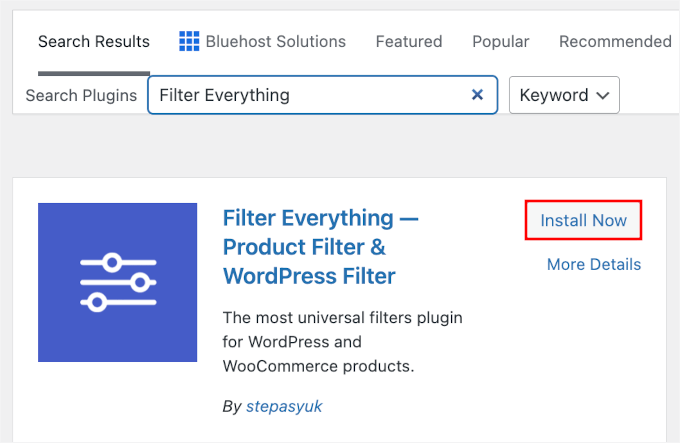Image resolution: width=680 pixels, height=443 pixels.
Task: Select the Popular plugins tab
Action: coord(500,42)
